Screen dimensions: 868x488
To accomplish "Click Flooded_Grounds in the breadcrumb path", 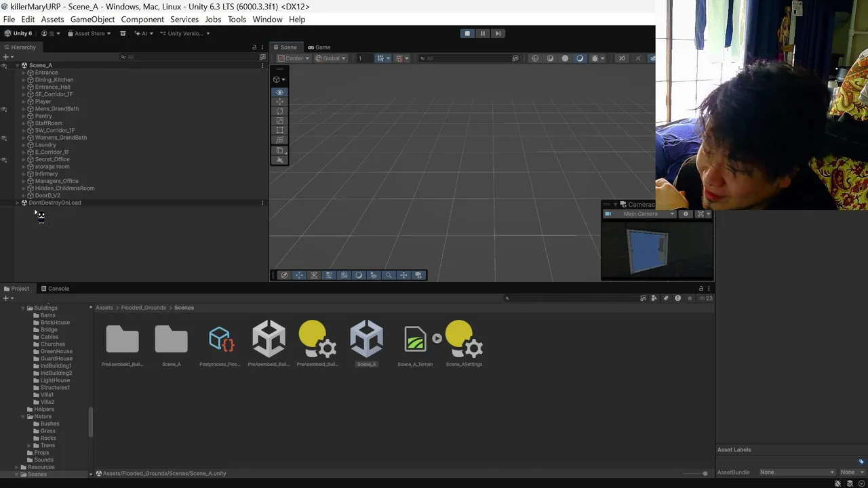I will point(143,308).
